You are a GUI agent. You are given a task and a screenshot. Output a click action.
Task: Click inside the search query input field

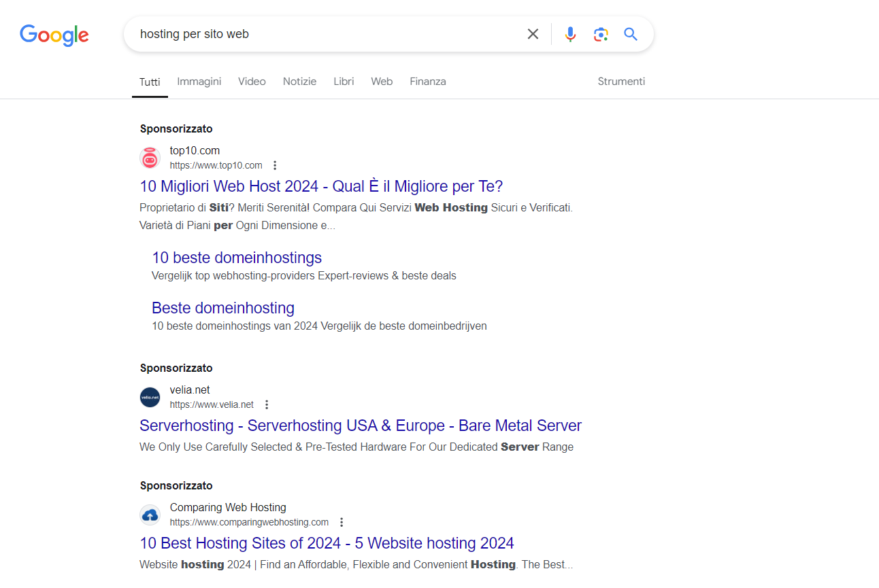click(327, 34)
